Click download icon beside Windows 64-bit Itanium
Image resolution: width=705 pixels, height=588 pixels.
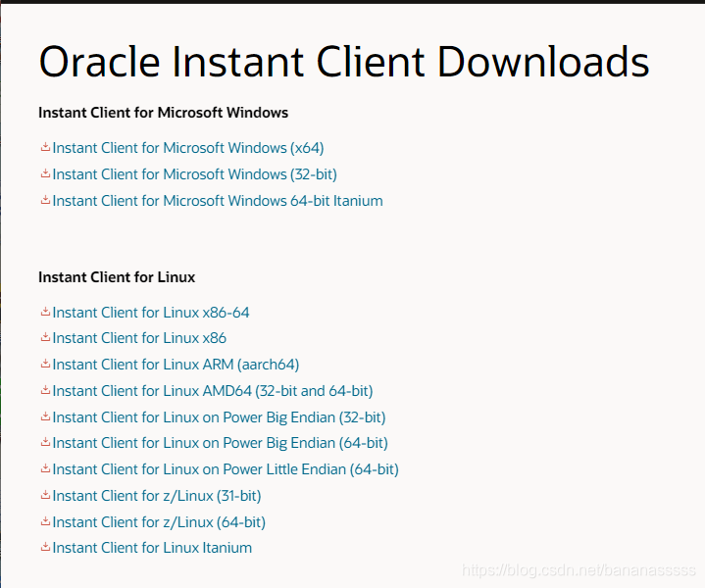(45, 200)
